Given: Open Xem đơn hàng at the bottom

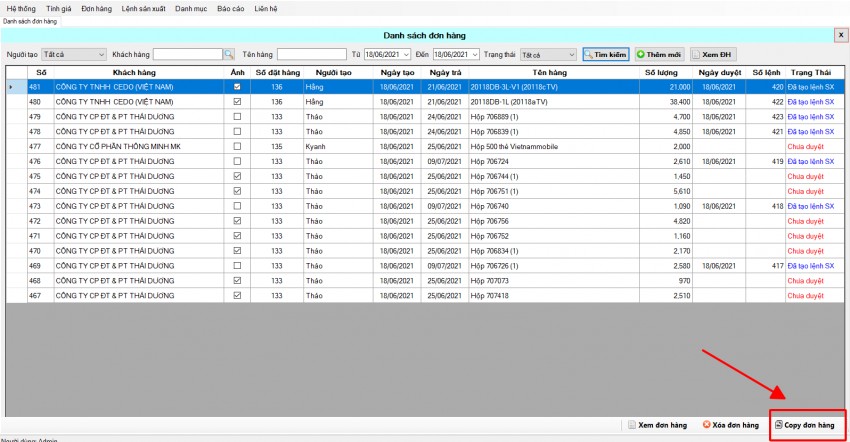Looking at the screenshot, I should tap(655, 425).
